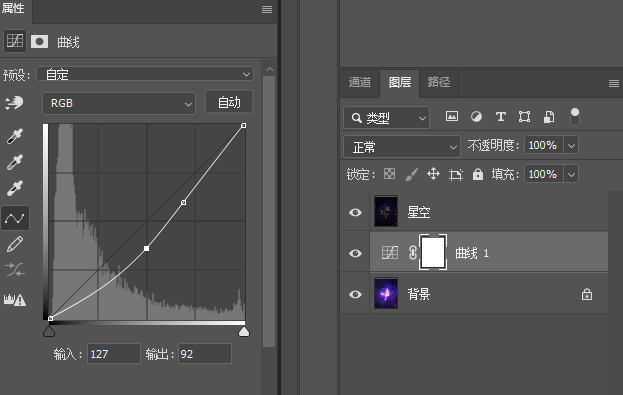
Task: Click the black point input slider triangle
Action: pyautogui.click(x=49, y=331)
